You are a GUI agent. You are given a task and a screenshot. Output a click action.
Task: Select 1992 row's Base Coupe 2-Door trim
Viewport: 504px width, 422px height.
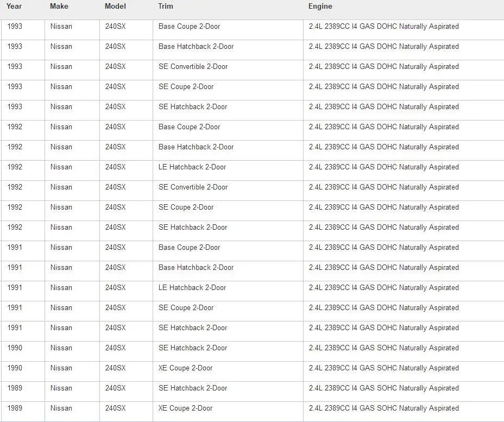click(190, 127)
